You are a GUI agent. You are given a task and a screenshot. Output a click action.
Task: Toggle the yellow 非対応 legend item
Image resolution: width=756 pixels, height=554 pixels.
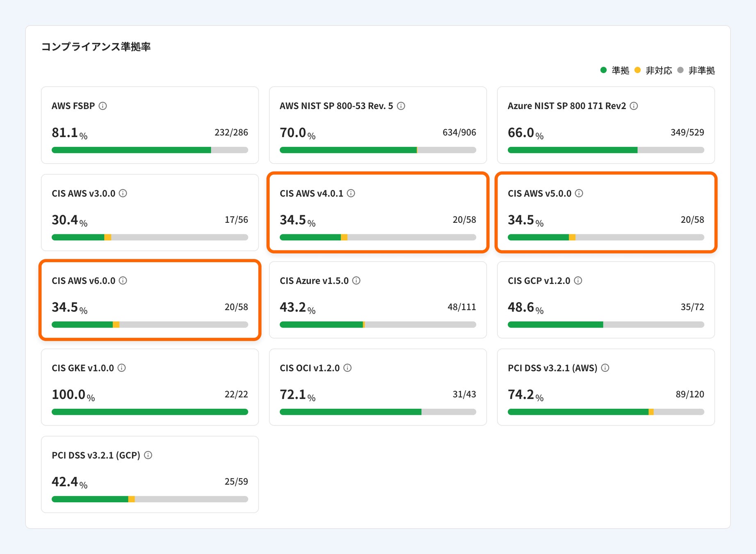[653, 71]
